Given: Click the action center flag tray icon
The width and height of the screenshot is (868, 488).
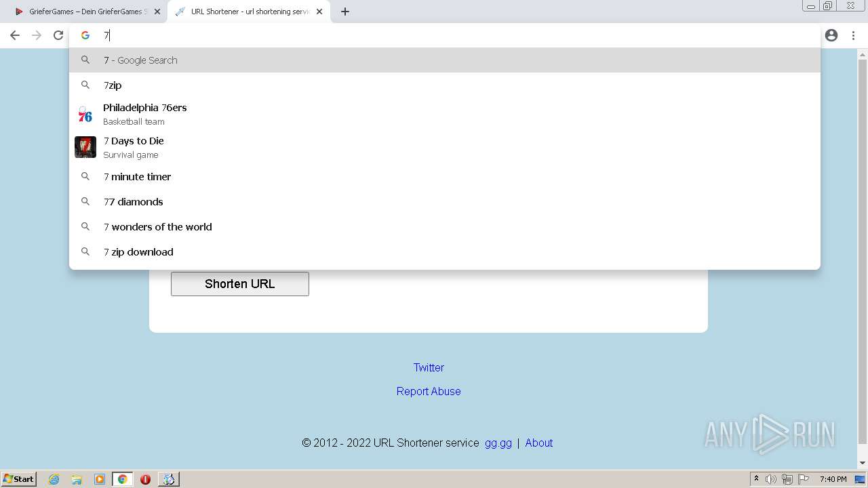Looking at the screenshot, I should click(804, 479).
